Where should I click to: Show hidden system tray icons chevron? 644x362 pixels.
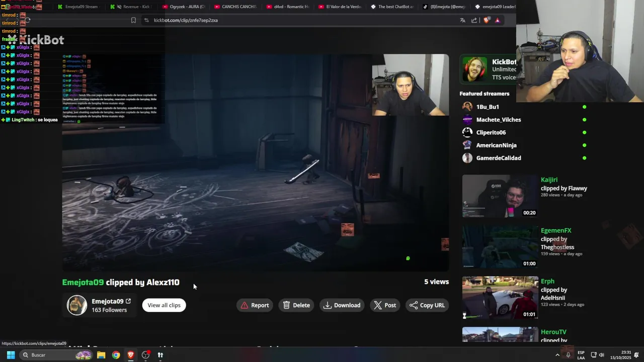pyautogui.click(x=557, y=355)
